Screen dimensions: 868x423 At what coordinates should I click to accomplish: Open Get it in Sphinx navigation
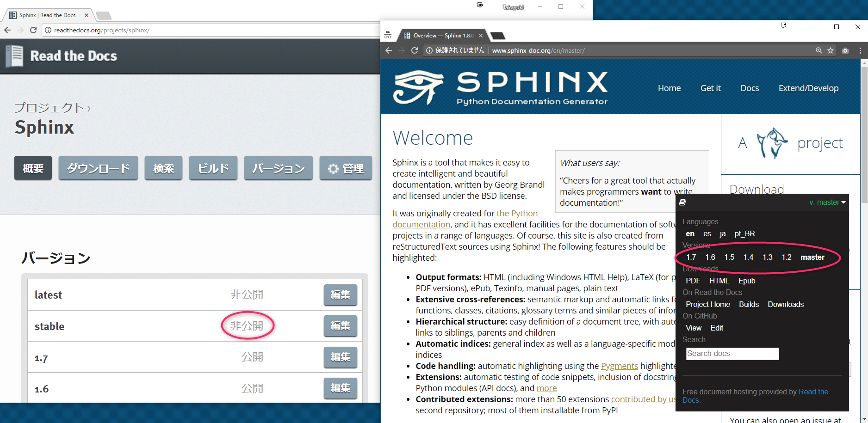click(x=711, y=88)
